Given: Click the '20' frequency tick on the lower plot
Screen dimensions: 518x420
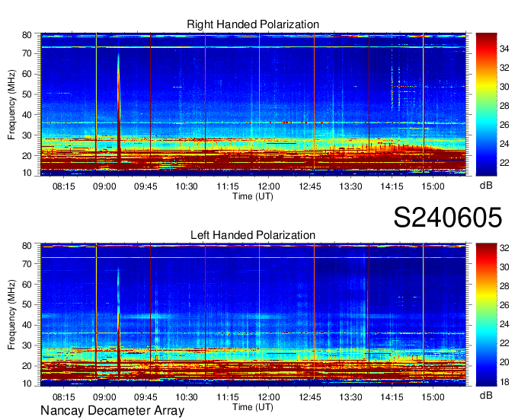Looking at the screenshot, I should tap(27, 366).
